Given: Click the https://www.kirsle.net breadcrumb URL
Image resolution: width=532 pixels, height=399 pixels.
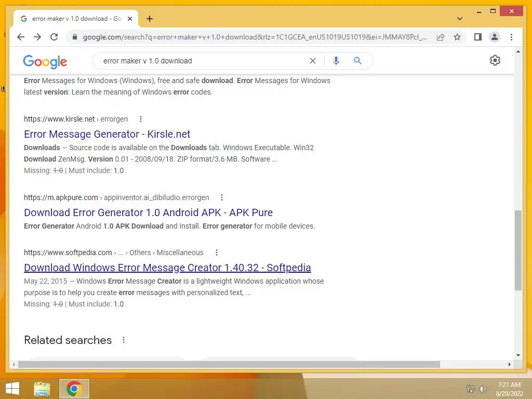Looking at the screenshot, I should pos(59,119).
